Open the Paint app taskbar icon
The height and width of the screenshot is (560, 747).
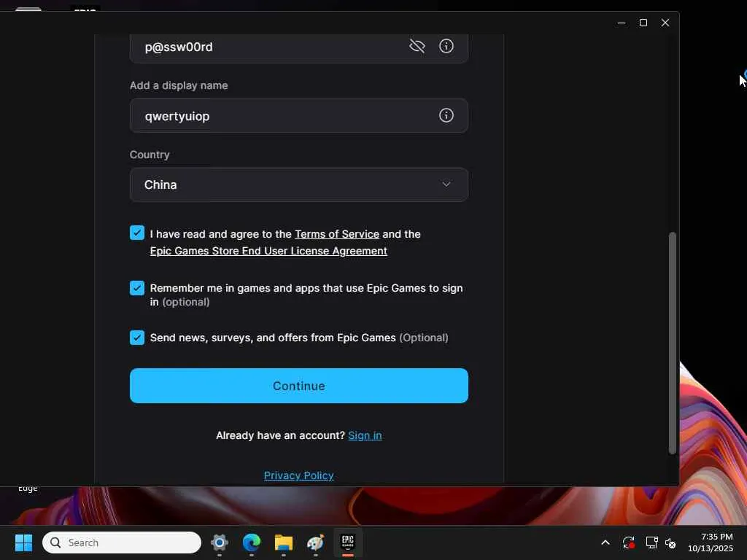(x=315, y=542)
